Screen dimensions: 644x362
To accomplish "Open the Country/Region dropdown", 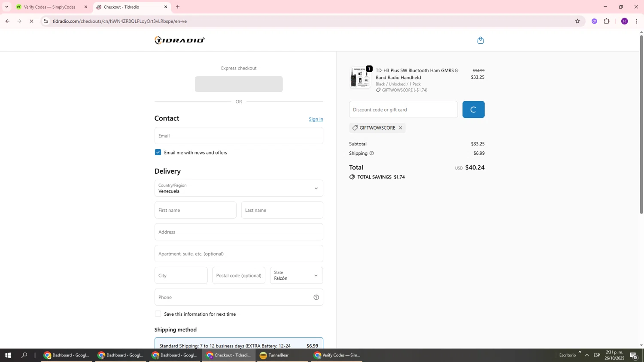I will click(x=239, y=188).
